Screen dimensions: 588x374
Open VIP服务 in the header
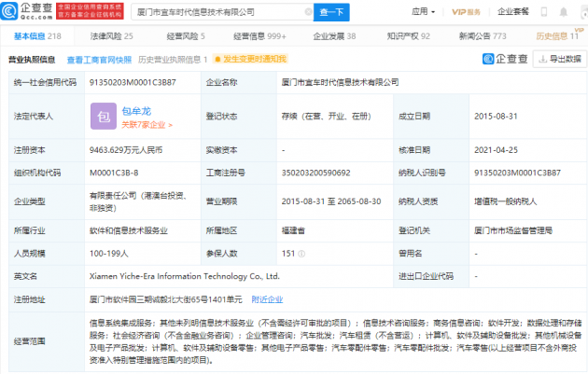pyautogui.click(x=466, y=11)
